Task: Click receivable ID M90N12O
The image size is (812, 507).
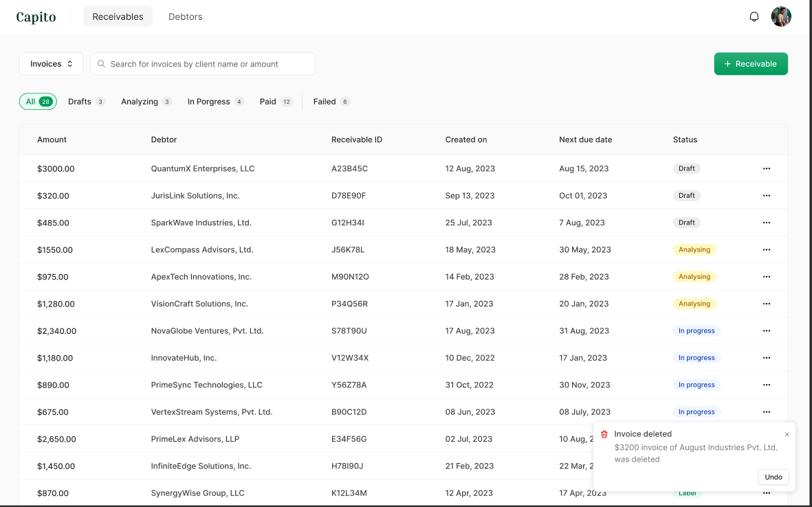Action: (x=350, y=277)
